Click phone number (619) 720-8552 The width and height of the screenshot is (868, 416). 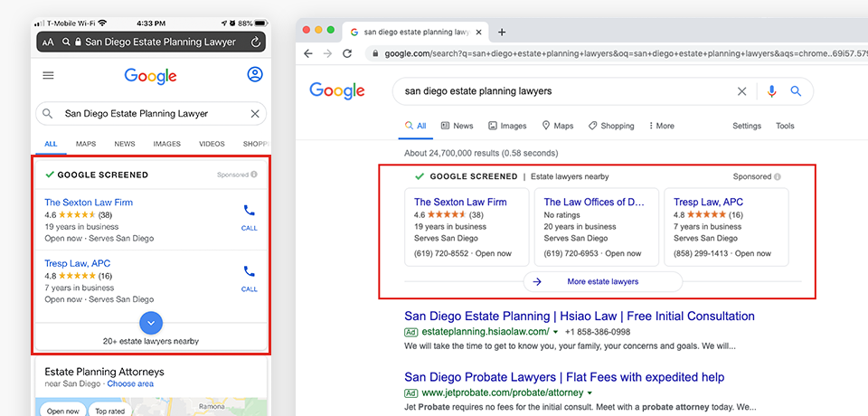[439, 253]
